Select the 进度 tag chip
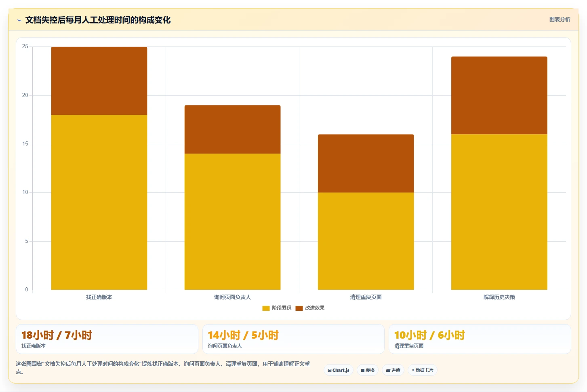587x392 pixels. tap(393, 370)
